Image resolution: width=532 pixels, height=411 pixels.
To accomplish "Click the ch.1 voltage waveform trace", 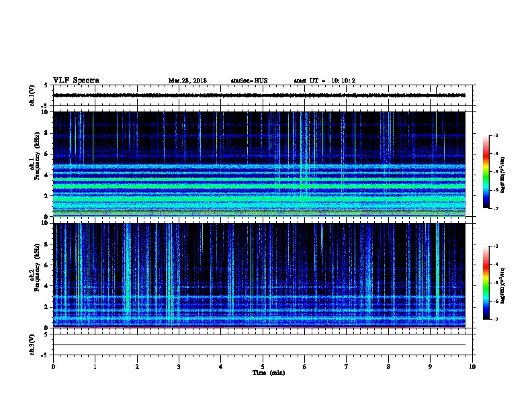I will tap(259, 95).
